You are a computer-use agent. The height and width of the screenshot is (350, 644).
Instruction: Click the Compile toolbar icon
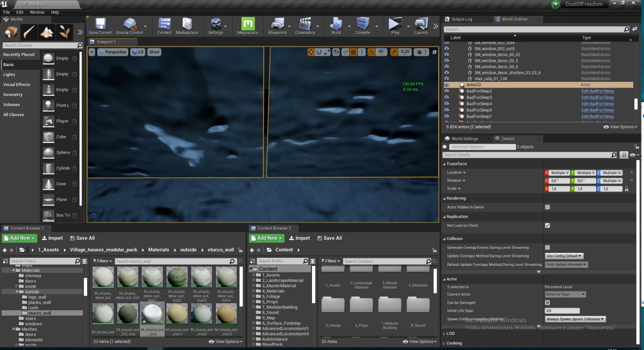click(362, 26)
